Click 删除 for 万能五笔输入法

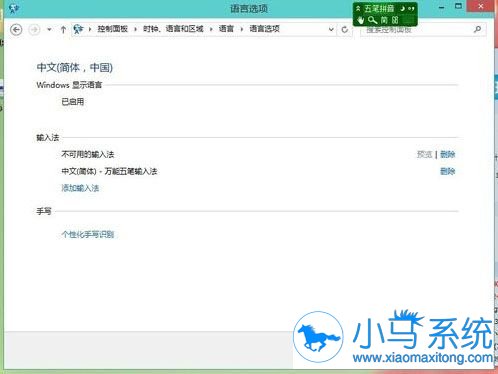tap(448, 171)
